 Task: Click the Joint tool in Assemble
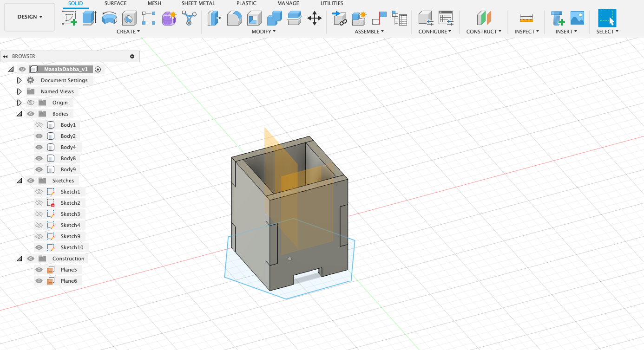tap(379, 18)
